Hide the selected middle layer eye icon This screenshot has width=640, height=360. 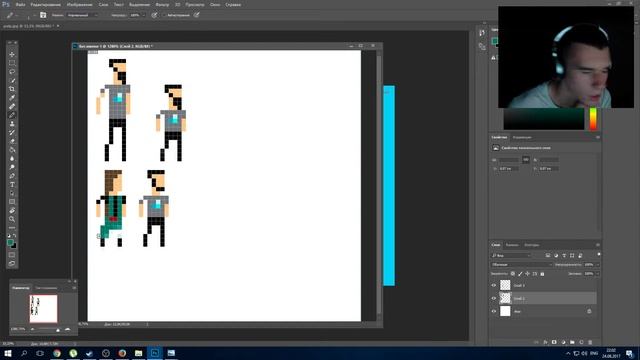pyautogui.click(x=493, y=298)
